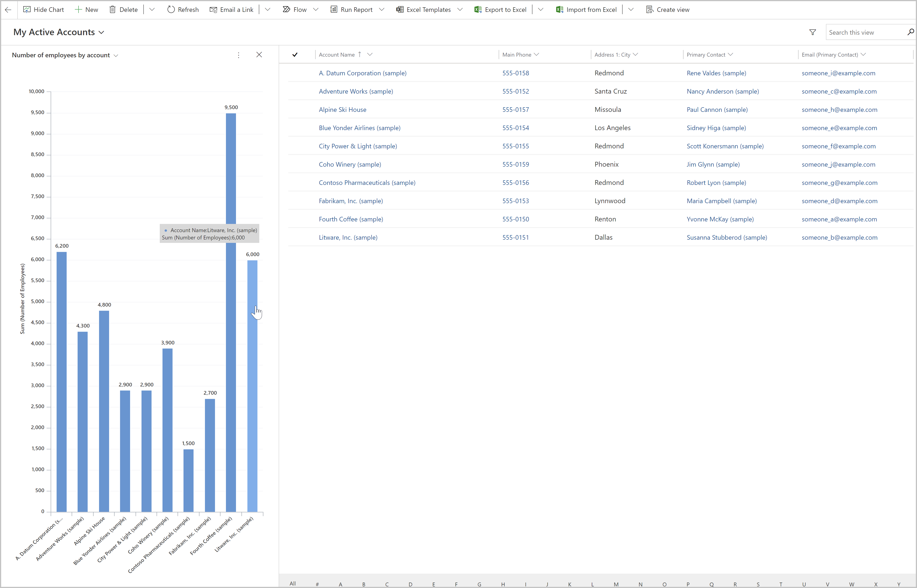Click Export to Excel icon
The image size is (917, 588).
pyautogui.click(x=477, y=9)
